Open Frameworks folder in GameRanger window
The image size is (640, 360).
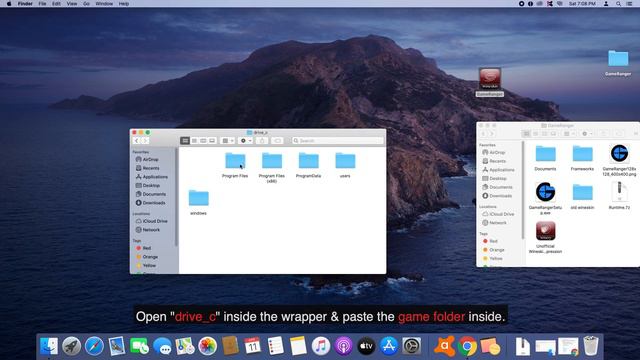coord(582,154)
